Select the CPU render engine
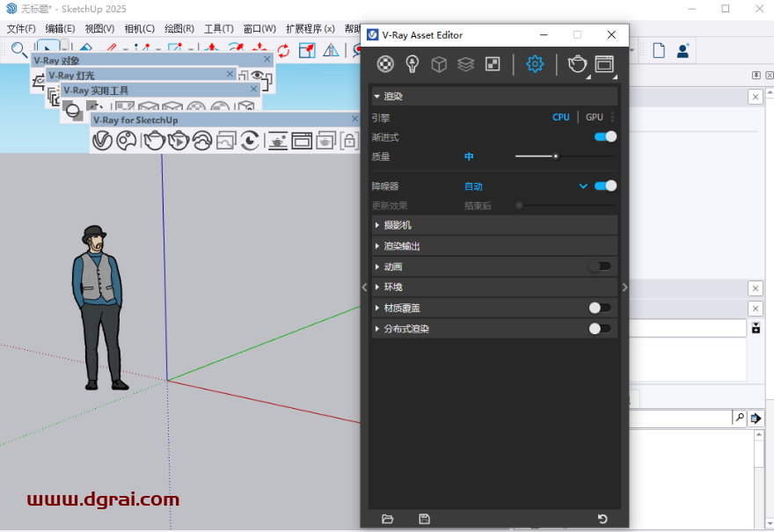The image size is (774, 532). pyautogui.click(x=561, y=117)
